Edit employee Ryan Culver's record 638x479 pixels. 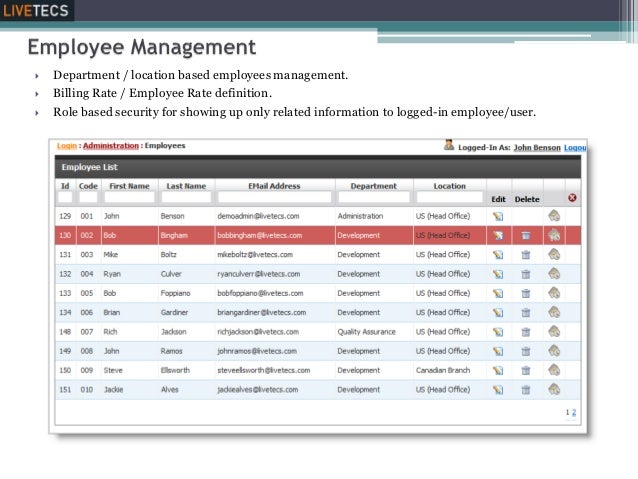click(498, 274)
